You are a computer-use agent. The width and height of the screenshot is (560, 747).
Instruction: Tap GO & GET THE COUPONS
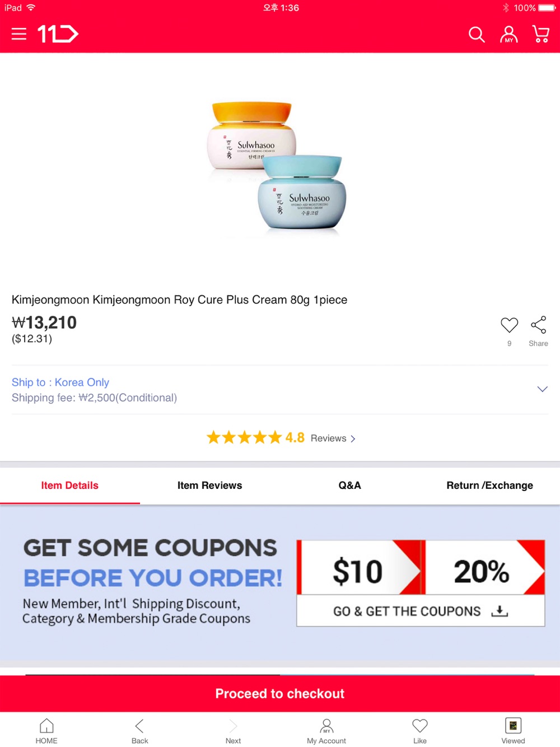(x=421, y=611)
